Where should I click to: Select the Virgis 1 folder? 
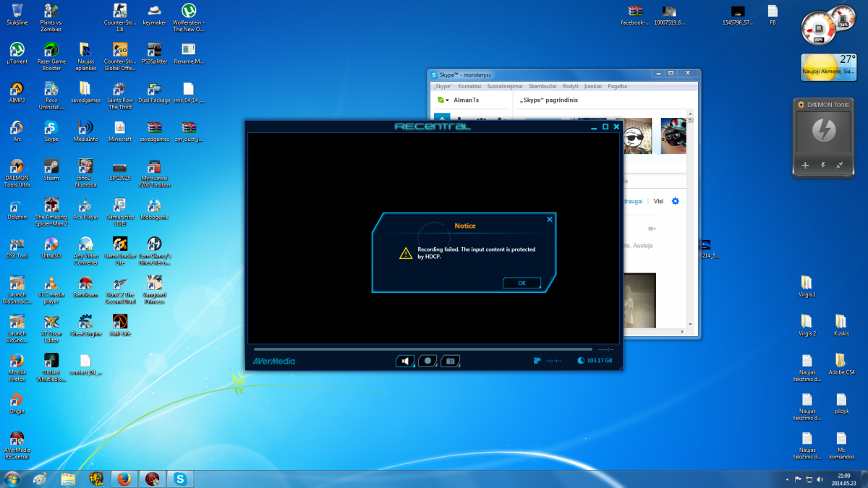807,286
